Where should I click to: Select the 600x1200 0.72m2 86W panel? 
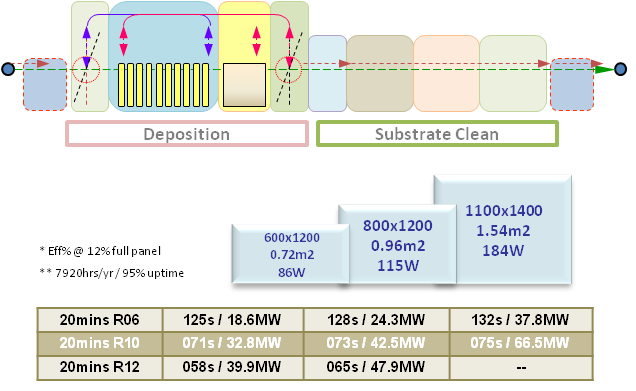pyautogui.click(x=290, y=254)
